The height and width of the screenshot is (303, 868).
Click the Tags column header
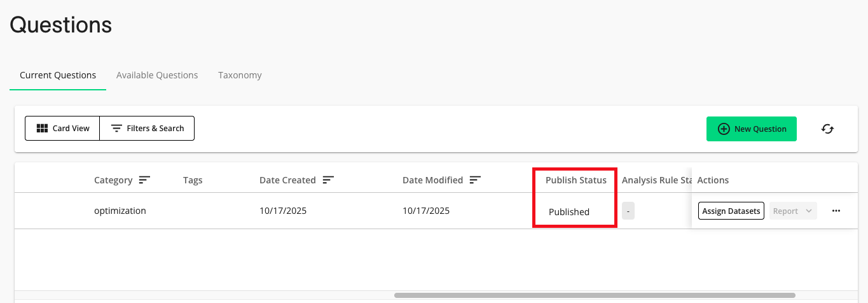pyautogui.click(x=193, y=180)
